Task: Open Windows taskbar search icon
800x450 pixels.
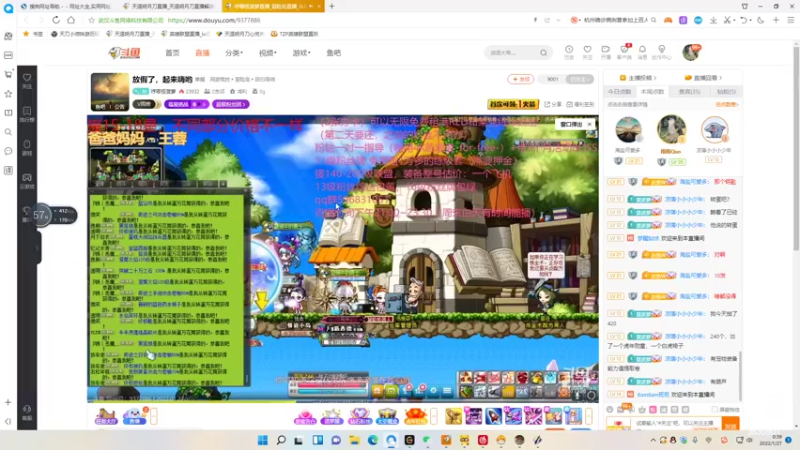Action: pos(281,440)
